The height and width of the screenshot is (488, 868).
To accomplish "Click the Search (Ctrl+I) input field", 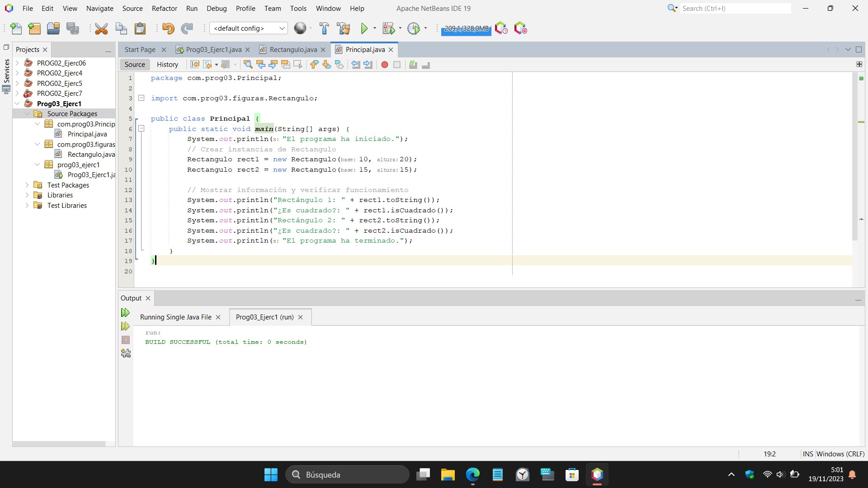I will pyautogui.click(x=735, y=8).
